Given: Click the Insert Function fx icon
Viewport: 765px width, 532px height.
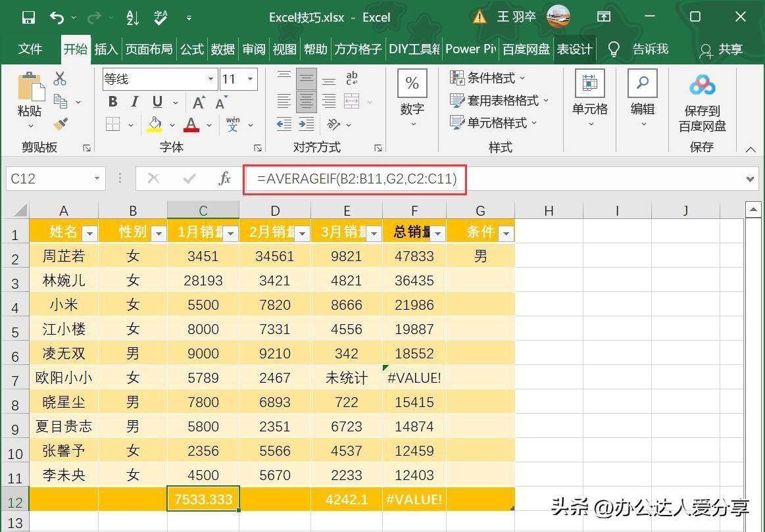Looking at the screenshot, I should tap(224, 178).
